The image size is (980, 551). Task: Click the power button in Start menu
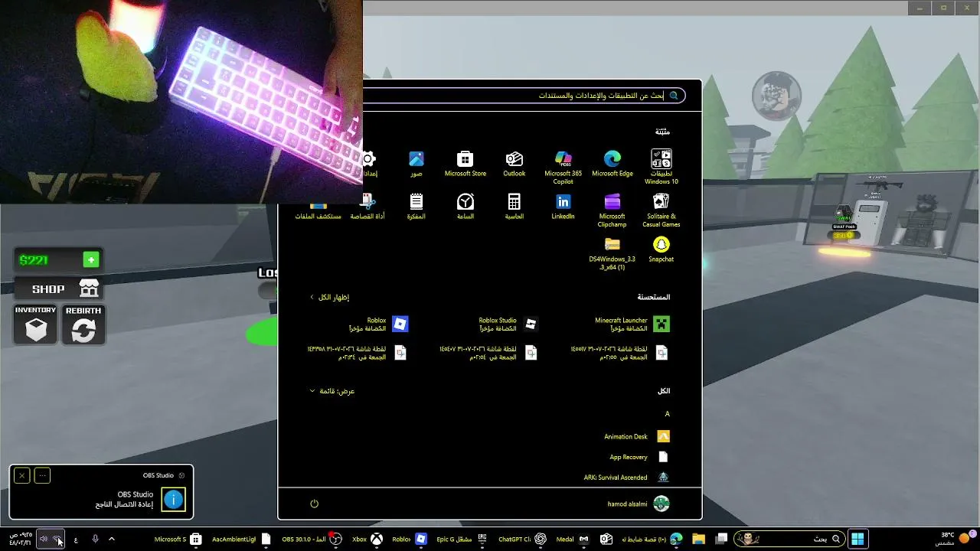pos(314,504)
